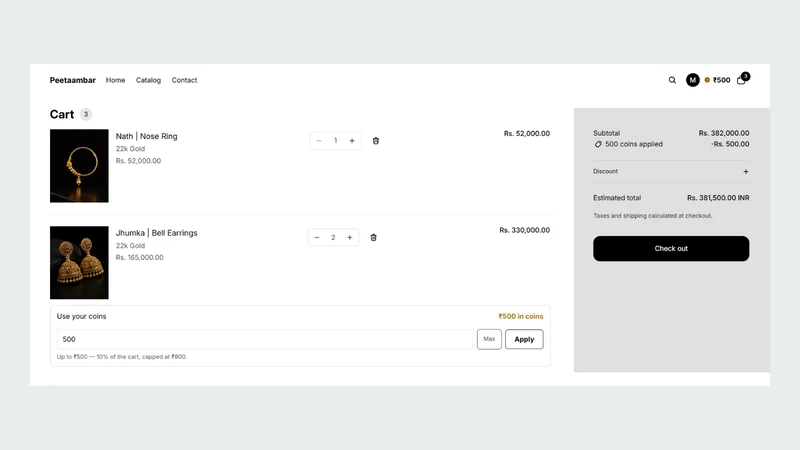Click the Nath Nose Ring quantity value 1
The image size is (800, 450).
(335, 141)
